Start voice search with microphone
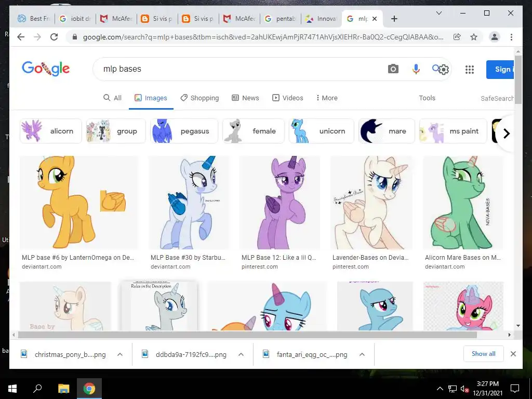The image size is (532, 399). pyautogui.click(x=416, y=69)
